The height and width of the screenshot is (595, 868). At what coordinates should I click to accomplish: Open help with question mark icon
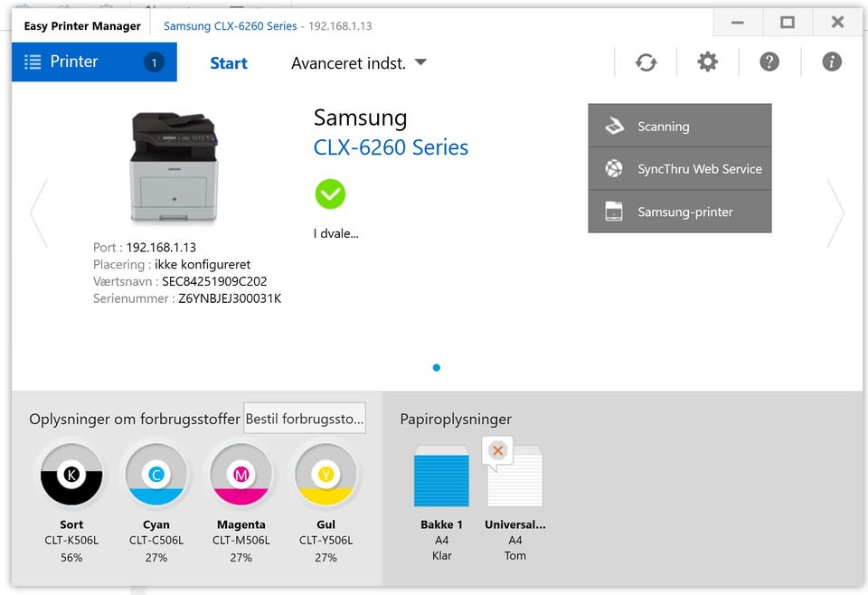pyautogui.click(x=769, y=62)
